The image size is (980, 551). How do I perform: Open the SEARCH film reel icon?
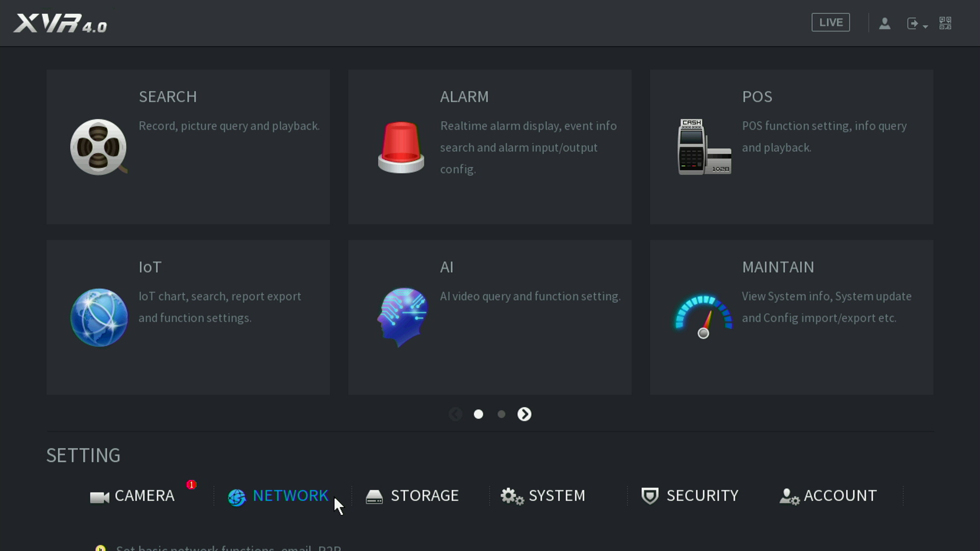point(98,147)
